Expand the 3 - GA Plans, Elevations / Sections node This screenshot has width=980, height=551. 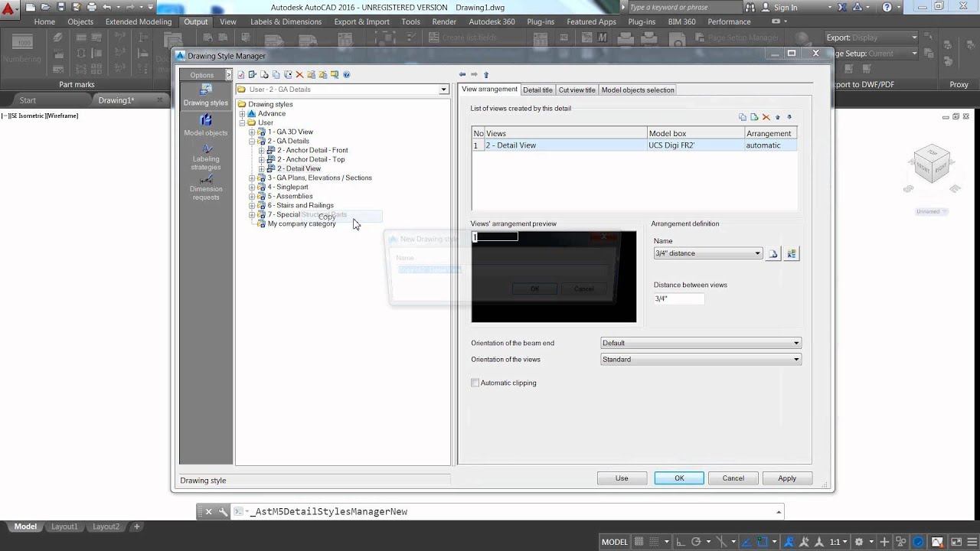point(252,178)
